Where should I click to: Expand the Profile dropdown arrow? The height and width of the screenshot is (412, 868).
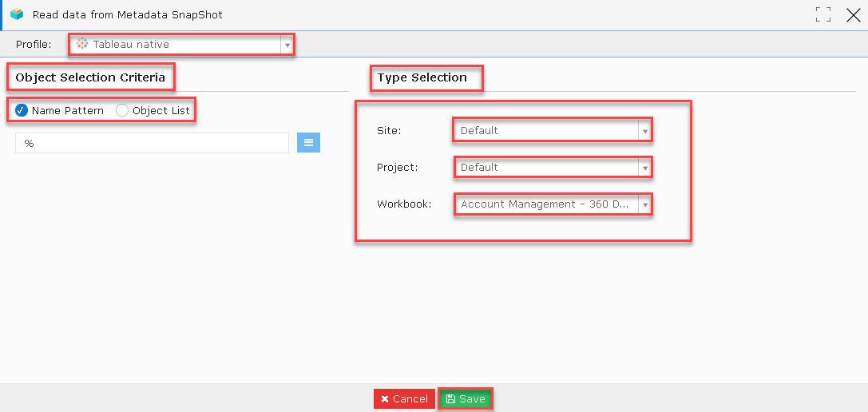pos(287,44)
